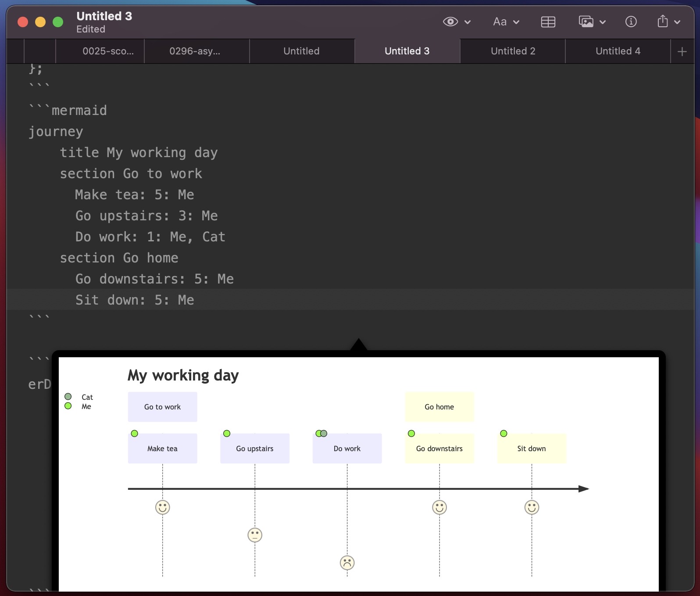Switch to the 0025-sco... tab
Viewport: 700px width, 596px height.
tap(108, 51)
